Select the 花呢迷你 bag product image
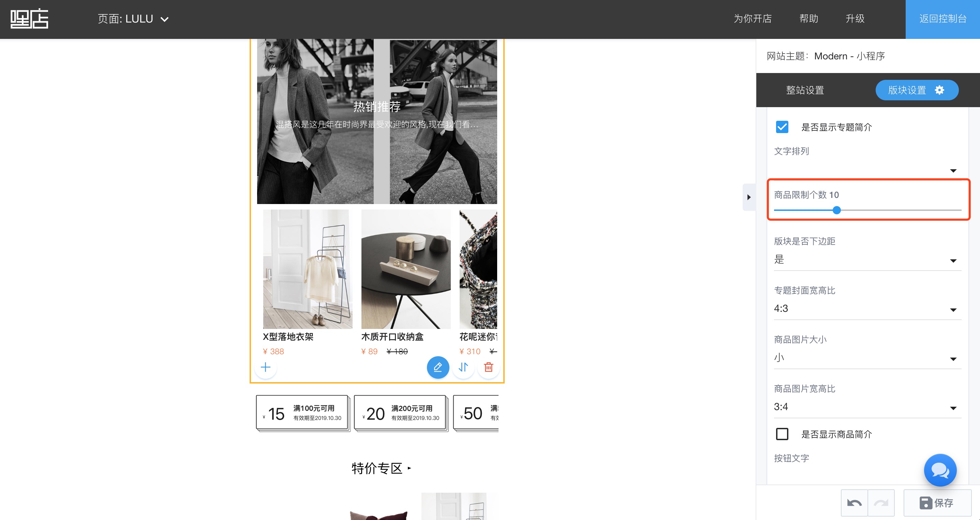This screenshot has height=520, width=980. pyautogui.click(x=478, y=269)
